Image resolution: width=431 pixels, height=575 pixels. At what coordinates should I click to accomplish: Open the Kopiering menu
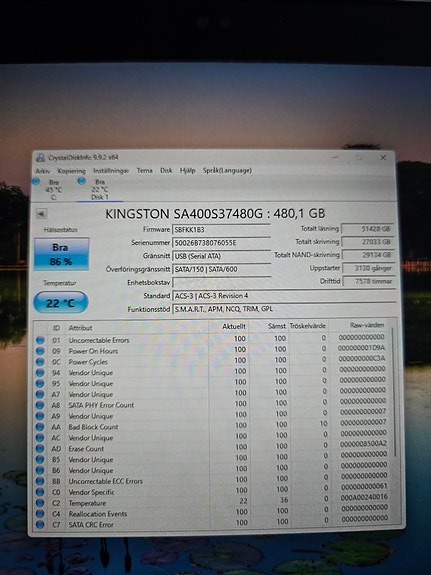point(72,171)
